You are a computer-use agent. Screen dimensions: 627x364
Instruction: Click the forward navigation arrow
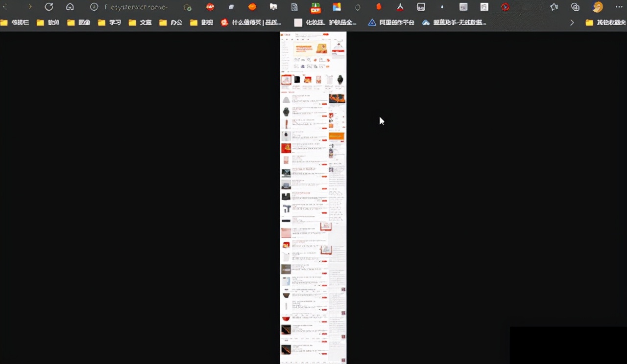(30, 7)
